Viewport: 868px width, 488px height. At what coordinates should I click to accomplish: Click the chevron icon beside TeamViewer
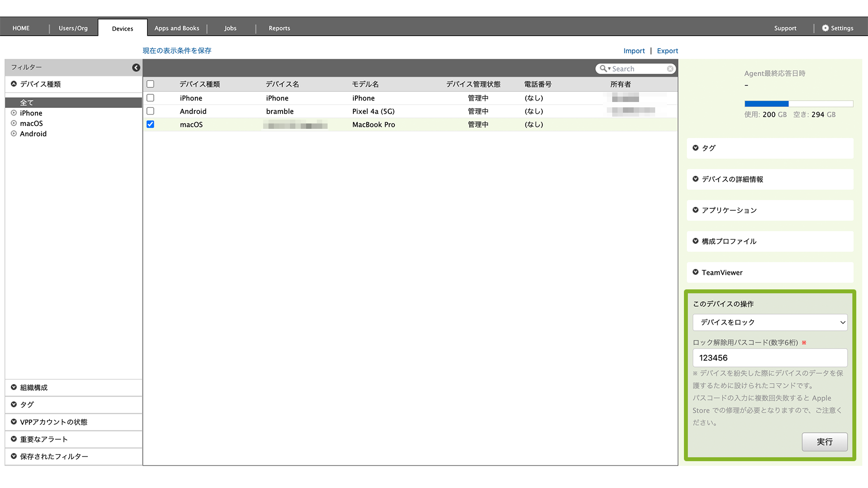pyautogui.click(x=696, y=272)
